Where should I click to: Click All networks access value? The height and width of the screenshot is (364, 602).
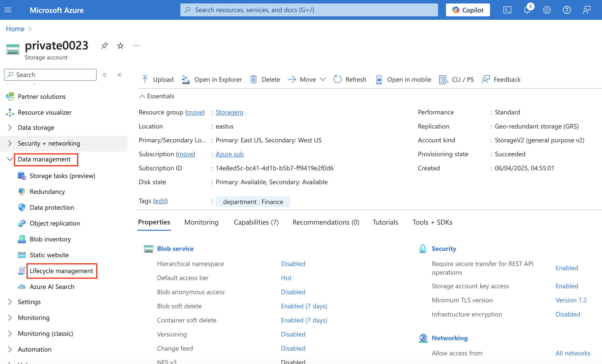(573, 353)
